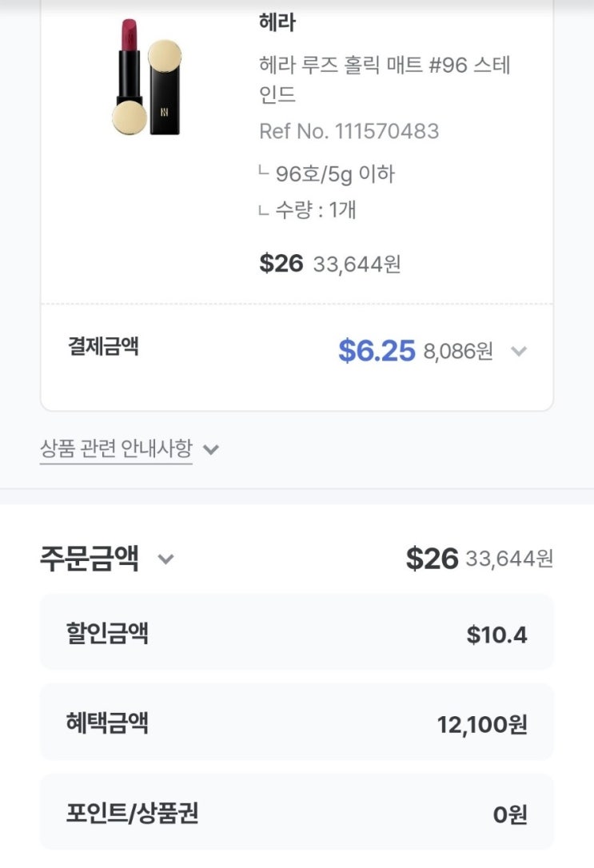Tap the 수량 : 1개 quantity line

click(x=315, y=210)
